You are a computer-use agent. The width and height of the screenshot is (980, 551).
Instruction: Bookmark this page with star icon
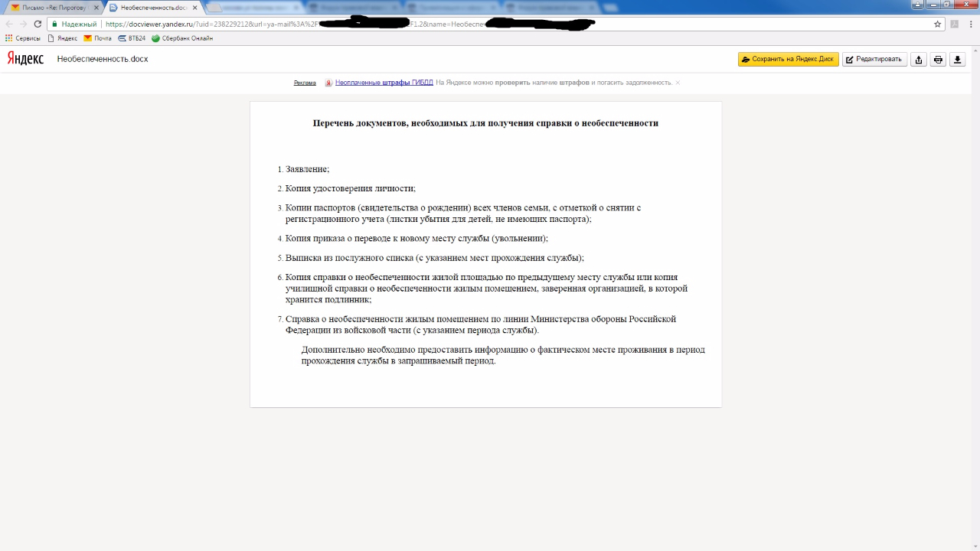click(x=937, y=24)
